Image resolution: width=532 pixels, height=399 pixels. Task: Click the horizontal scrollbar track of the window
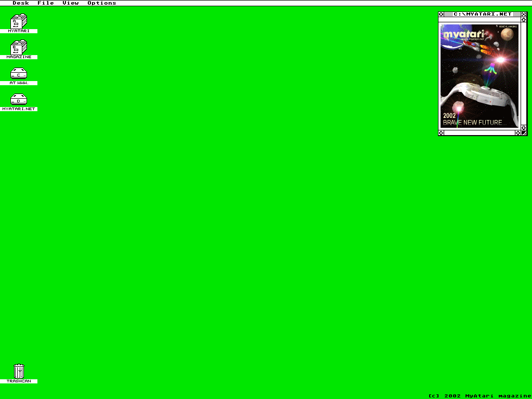coord(479,133)
